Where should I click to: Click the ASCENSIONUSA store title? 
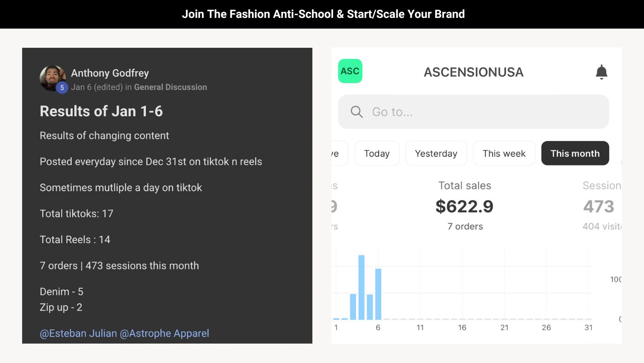[473, 72]
